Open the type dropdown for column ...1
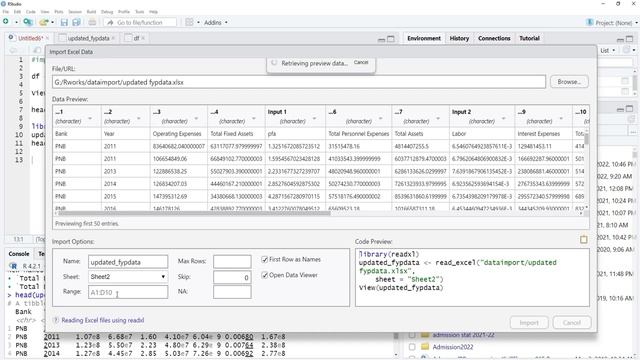 click(90, 118)
